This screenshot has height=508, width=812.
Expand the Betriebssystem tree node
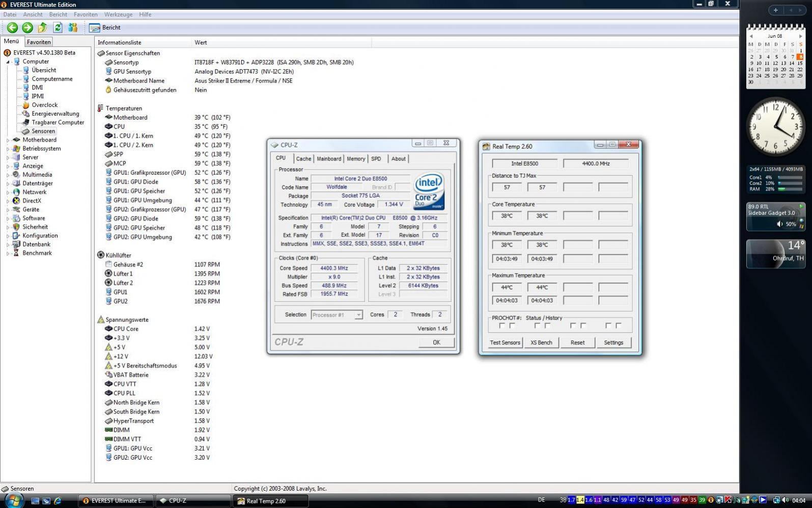(8, 149)
